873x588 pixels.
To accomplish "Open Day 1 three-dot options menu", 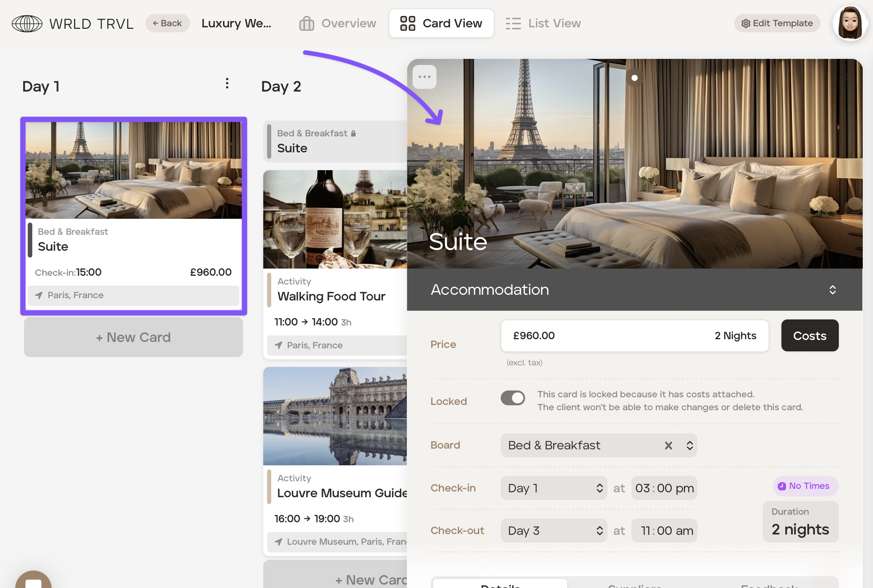I will point(227,84).
